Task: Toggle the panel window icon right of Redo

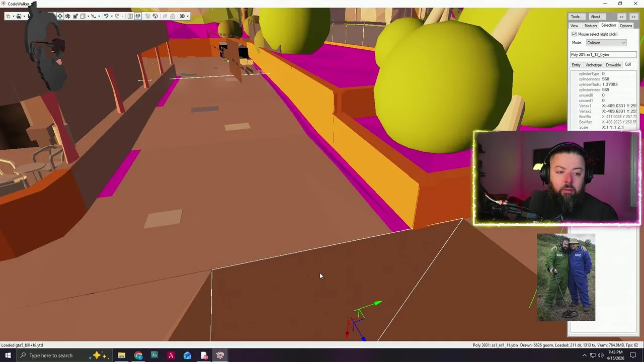Action: pyautogui.click(x=130, y=16)
